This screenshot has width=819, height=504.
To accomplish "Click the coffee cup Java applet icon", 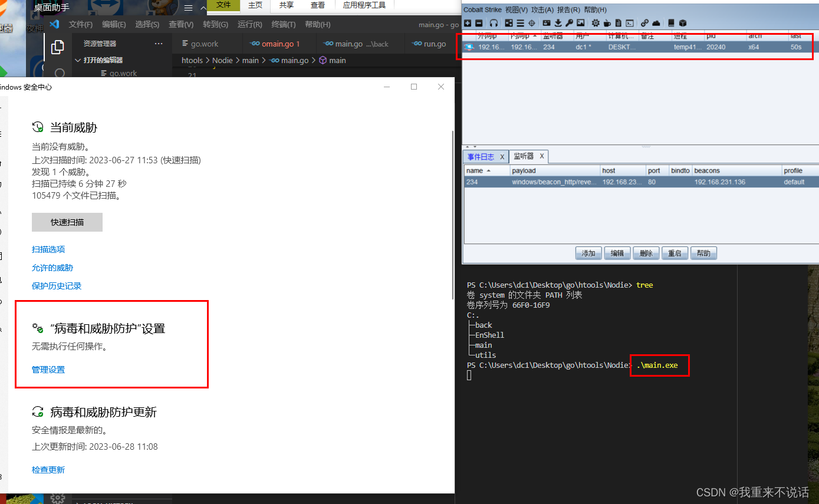I will point(607,23).
